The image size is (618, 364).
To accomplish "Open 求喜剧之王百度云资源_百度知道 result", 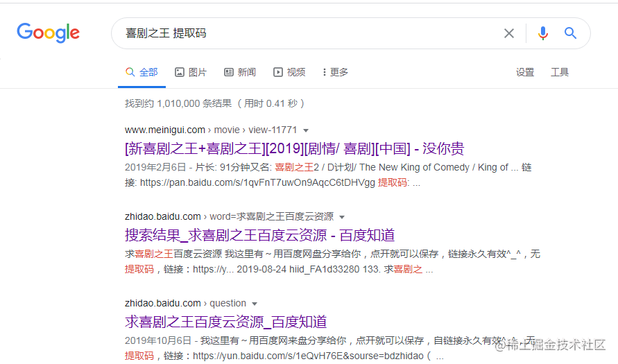I will point(226,322).
